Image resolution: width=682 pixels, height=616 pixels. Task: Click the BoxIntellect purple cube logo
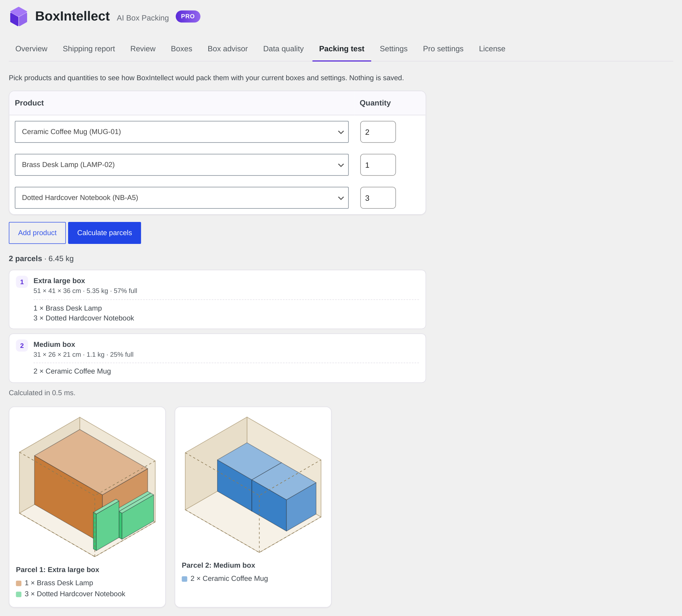coord(19,16)
